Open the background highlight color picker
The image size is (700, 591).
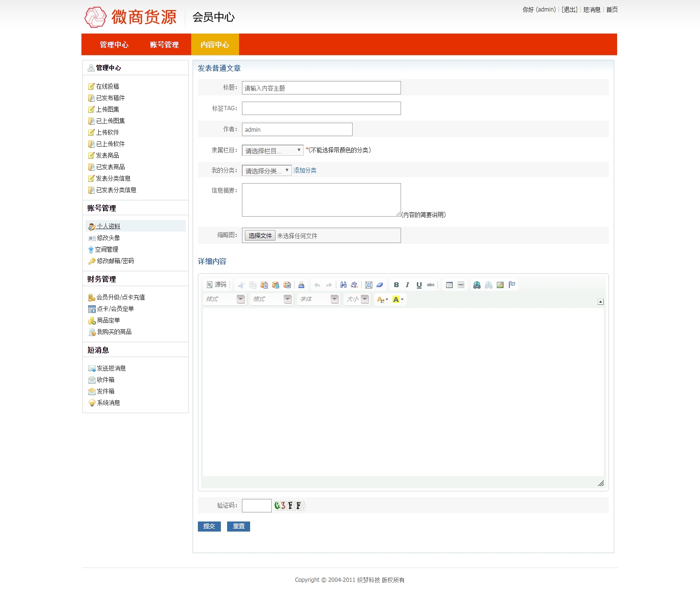coord(398,299)
